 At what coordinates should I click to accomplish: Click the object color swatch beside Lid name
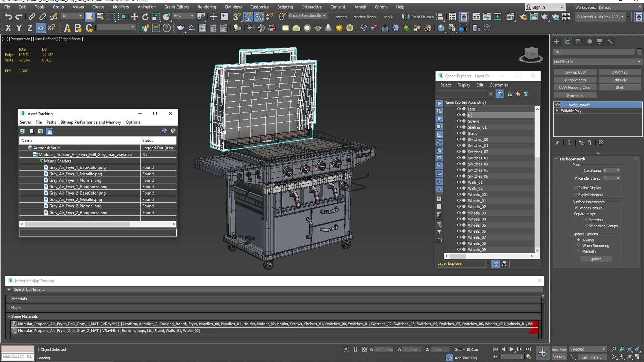click(x=639, y=52)
